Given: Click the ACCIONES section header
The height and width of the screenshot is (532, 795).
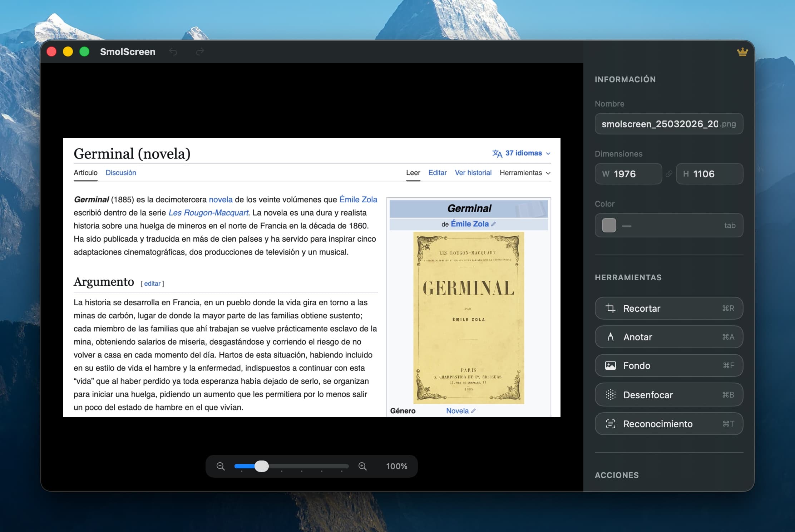Looking at the screenshot, I should [617, 475].
